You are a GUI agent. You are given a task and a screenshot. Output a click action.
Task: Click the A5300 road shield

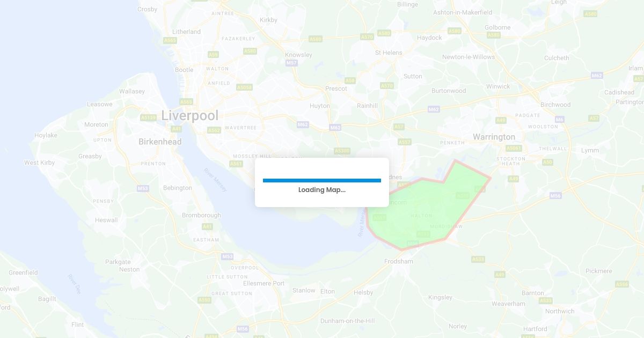pos(342,151)
